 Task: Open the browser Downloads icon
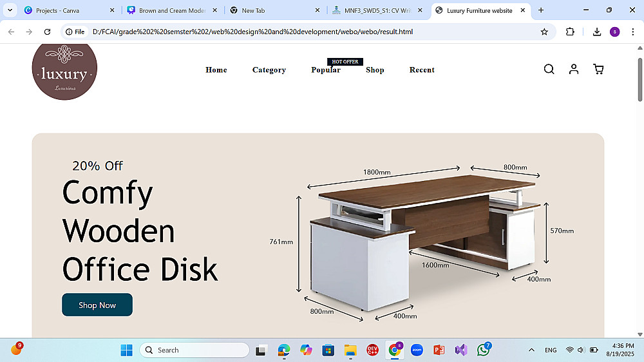(597, 32)
